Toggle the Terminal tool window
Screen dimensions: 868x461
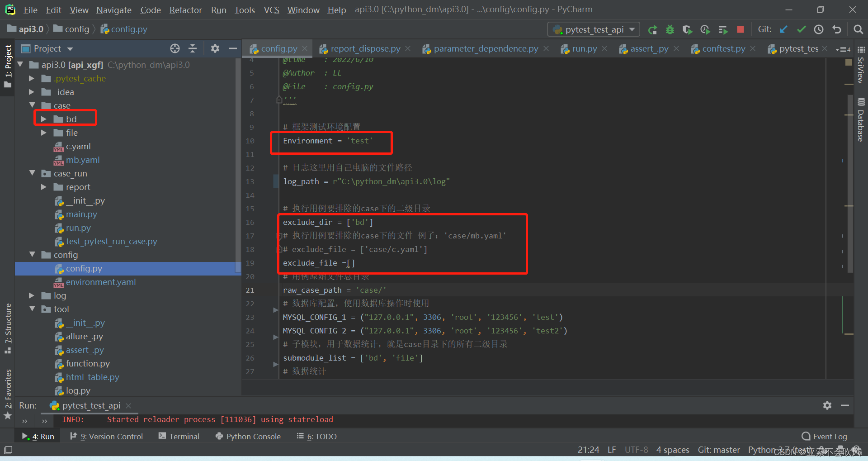179,437
